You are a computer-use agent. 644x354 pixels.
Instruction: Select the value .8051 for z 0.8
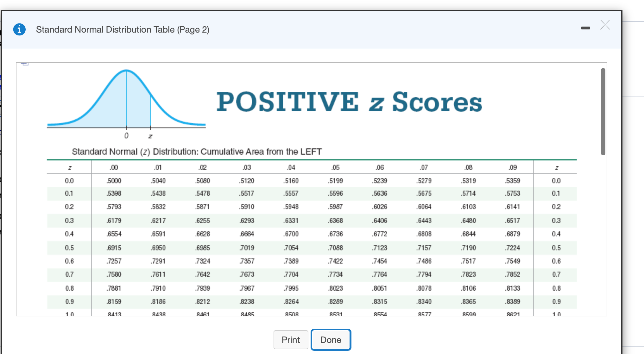(380, 288)
